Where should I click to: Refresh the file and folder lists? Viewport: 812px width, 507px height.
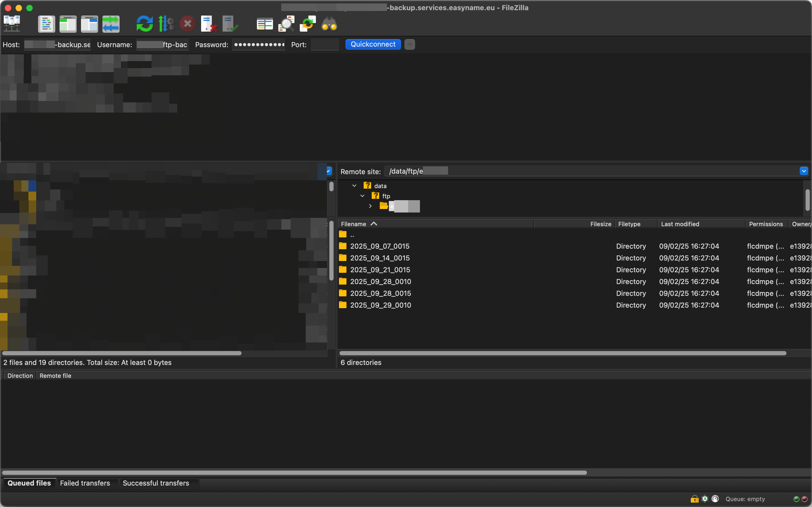tap(144, 24)
